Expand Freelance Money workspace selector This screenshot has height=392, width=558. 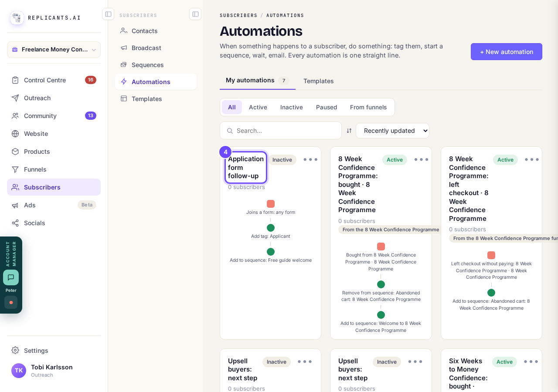[54, 50]
